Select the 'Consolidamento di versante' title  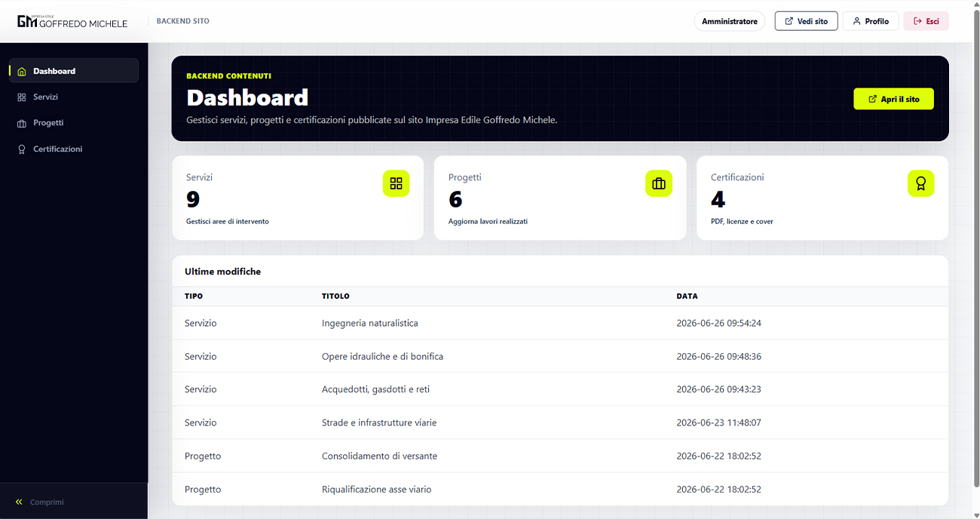(x=379, y=456)
